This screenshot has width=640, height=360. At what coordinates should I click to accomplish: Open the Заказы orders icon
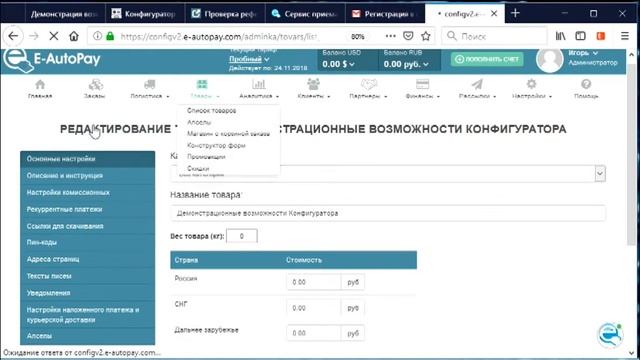(x=96, y=84)
